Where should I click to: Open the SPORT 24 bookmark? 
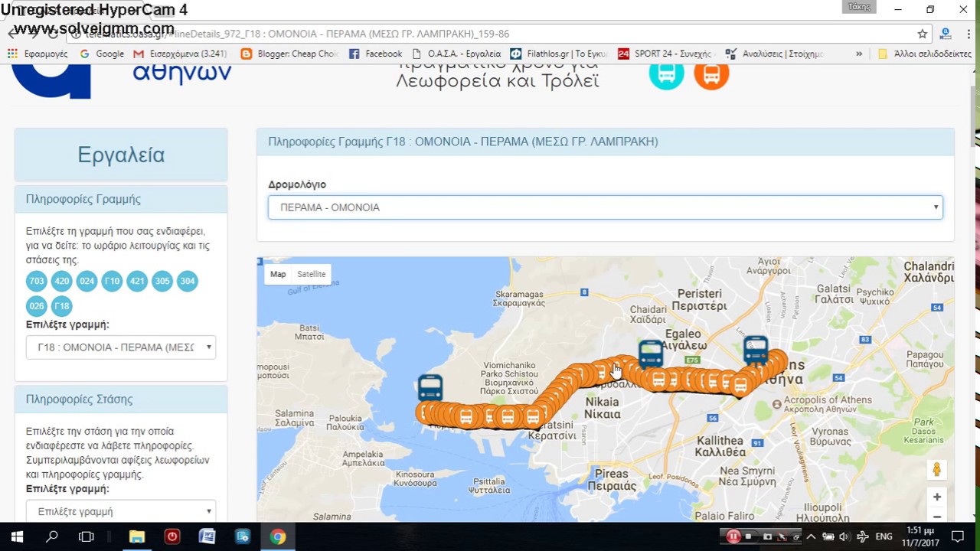coord(665,54)
